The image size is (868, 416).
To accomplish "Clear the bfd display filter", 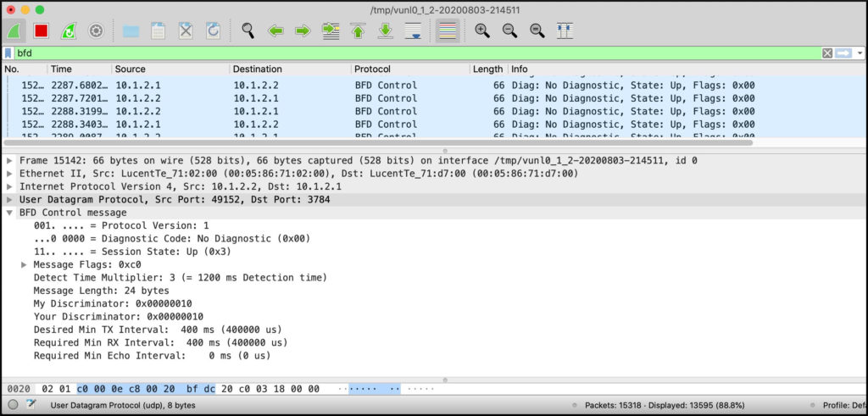I will [827, 53].
